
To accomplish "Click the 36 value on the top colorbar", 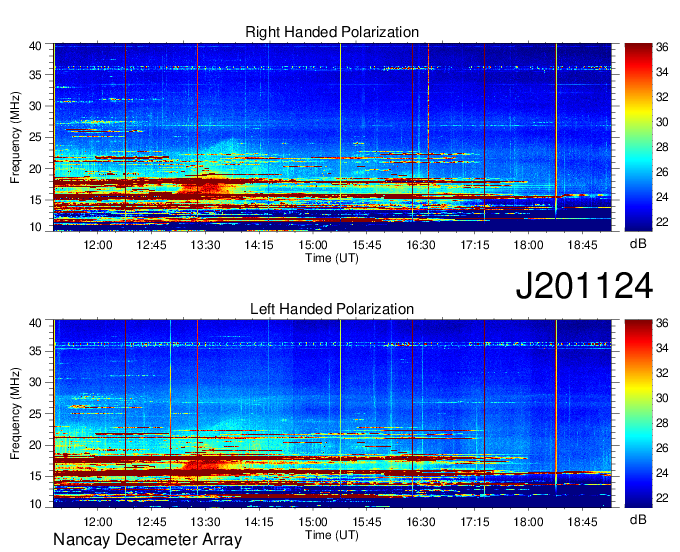I will point(662,47).
